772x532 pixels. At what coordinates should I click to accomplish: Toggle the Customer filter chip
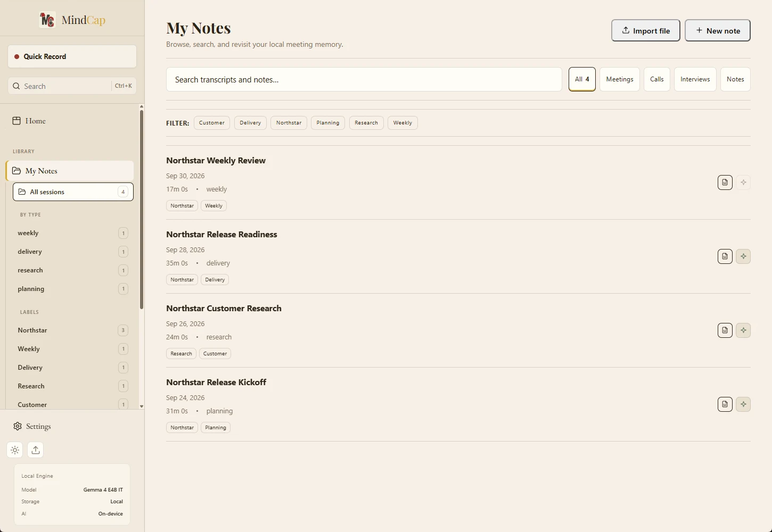click(x=212, y=123)
